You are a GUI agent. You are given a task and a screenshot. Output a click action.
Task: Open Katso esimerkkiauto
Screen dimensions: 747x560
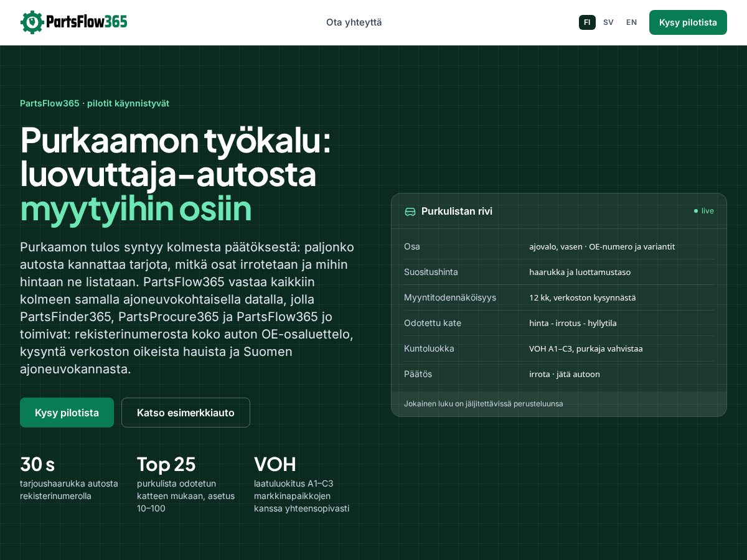tap(186, 413)
